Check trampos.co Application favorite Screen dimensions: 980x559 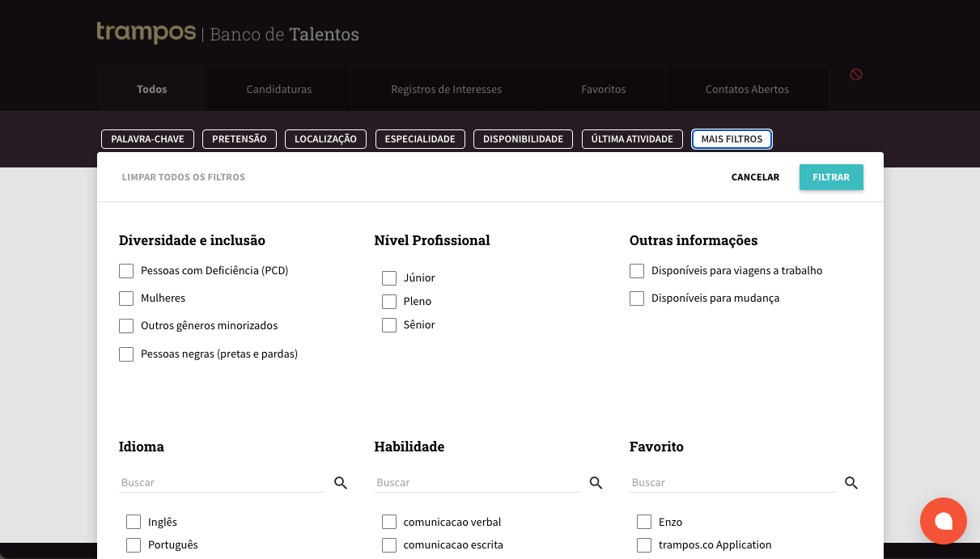click(644, 545)
